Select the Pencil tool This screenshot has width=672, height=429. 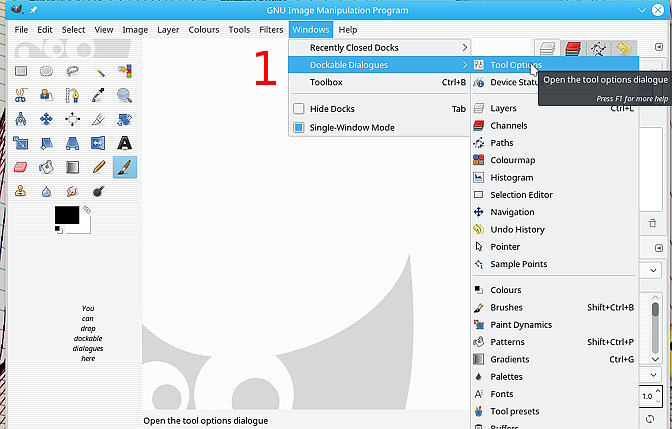pos(99,167)
